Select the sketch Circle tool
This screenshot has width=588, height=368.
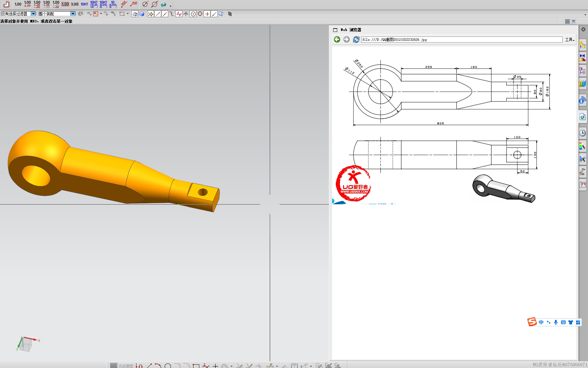(168, 366)
